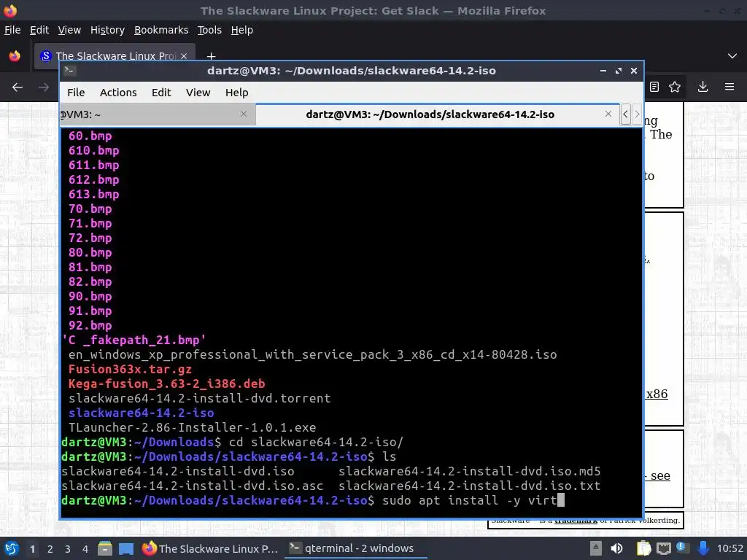
Task: Click the blue slackware64-14.2-iso directory entry
Action: (141, 413)
